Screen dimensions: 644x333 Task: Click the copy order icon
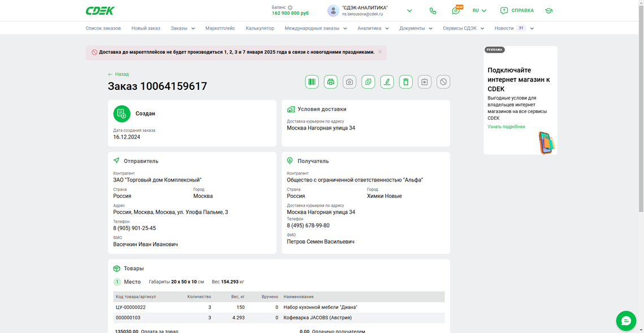point(368,81)
